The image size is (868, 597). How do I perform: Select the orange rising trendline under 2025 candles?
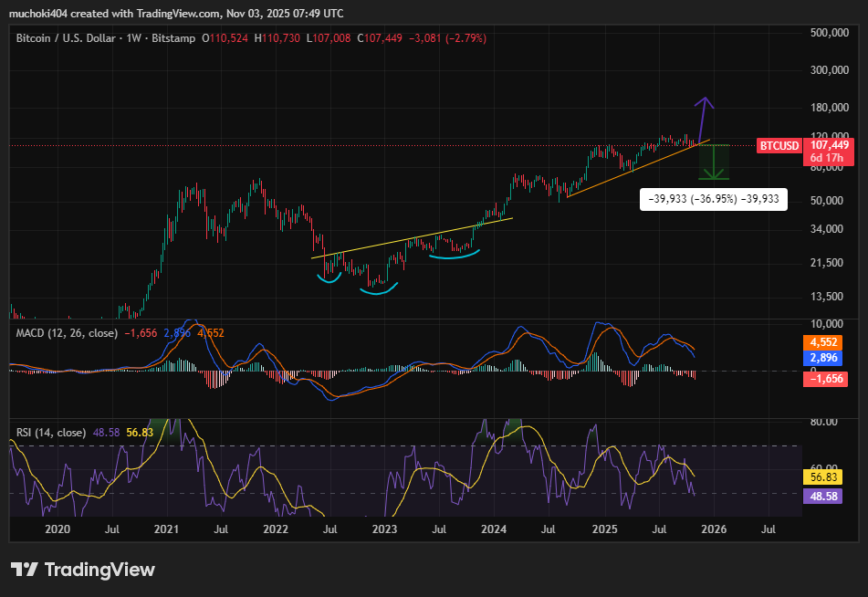point(638,168)
